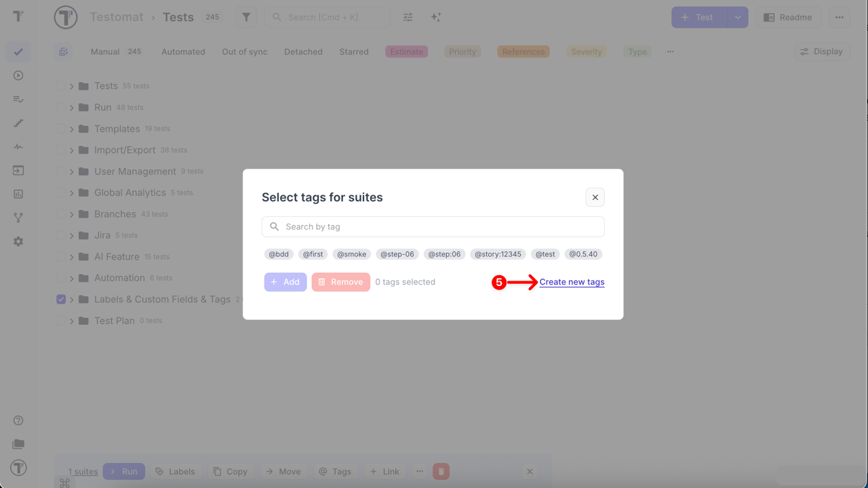Select the checkbox next to the Tests folder
The height and width of the screenshot is (488, 868).
coord(60,86)
